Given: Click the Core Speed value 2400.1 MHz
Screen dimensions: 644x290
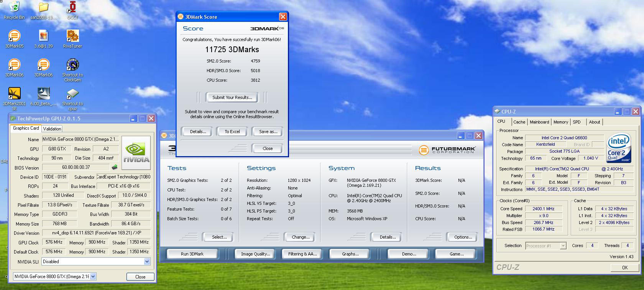Looking at the screenshot, I should point(543,209).
